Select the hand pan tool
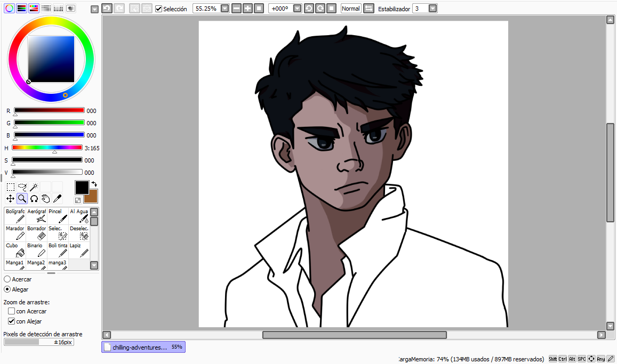Screen dimensions: 617x364 click(46, 198)
